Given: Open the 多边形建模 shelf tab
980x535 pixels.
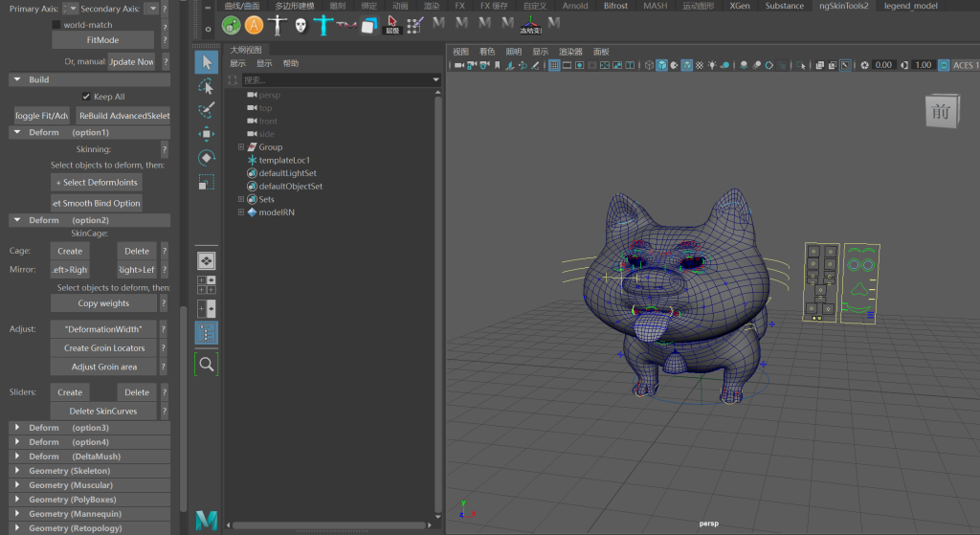Looking at the screenshot, I should click(x=295, y=6).
